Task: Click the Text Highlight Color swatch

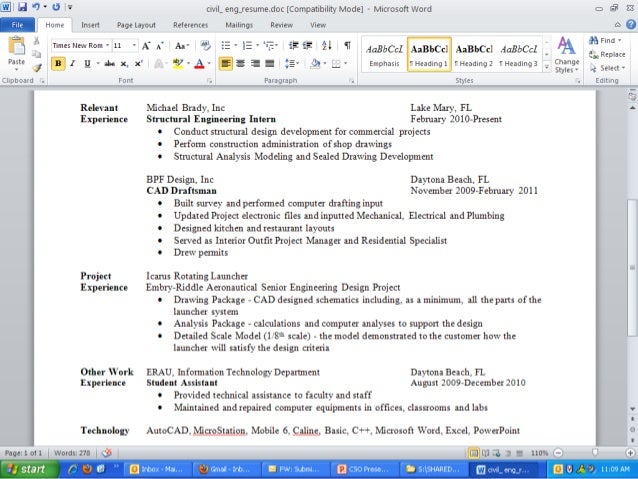Action: (x=178, y=63)
